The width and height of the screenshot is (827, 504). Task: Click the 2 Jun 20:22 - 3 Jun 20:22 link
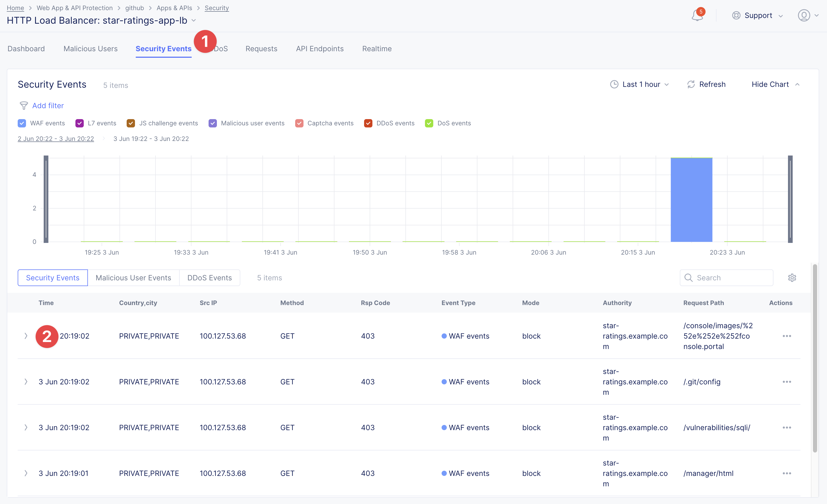pos(56,139)
